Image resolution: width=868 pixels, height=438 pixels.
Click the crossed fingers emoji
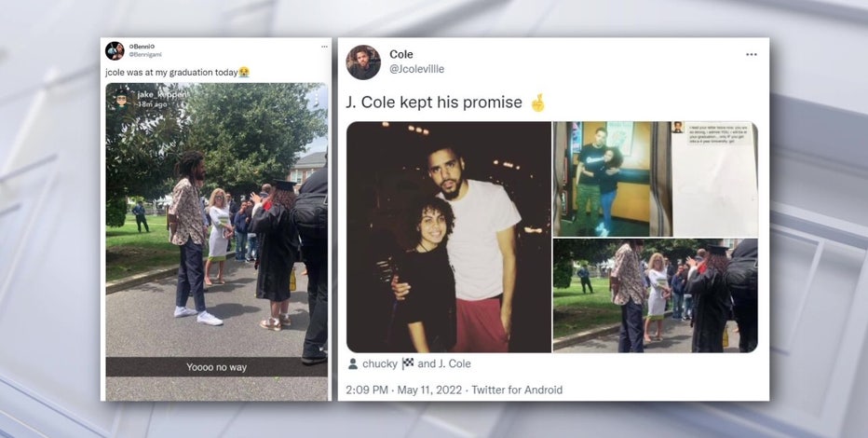click(x=537, y=103)
